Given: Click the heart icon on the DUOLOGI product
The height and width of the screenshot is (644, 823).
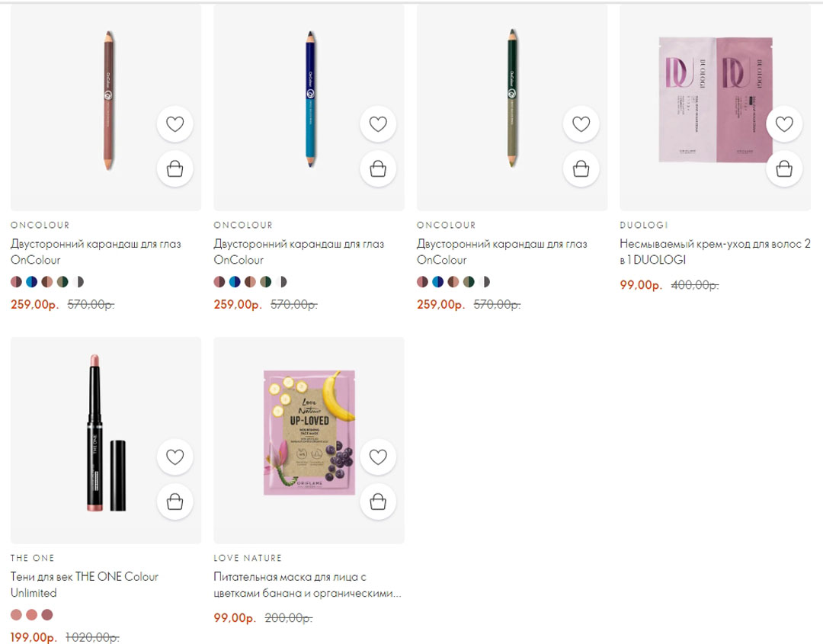Looking at the screenshot, I should 784,123.
